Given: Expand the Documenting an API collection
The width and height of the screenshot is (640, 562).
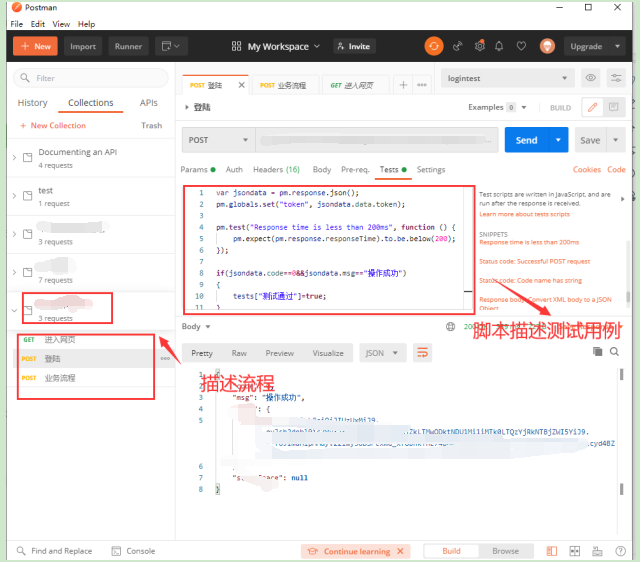Looking at the screenshot, I should coord(14,158).
